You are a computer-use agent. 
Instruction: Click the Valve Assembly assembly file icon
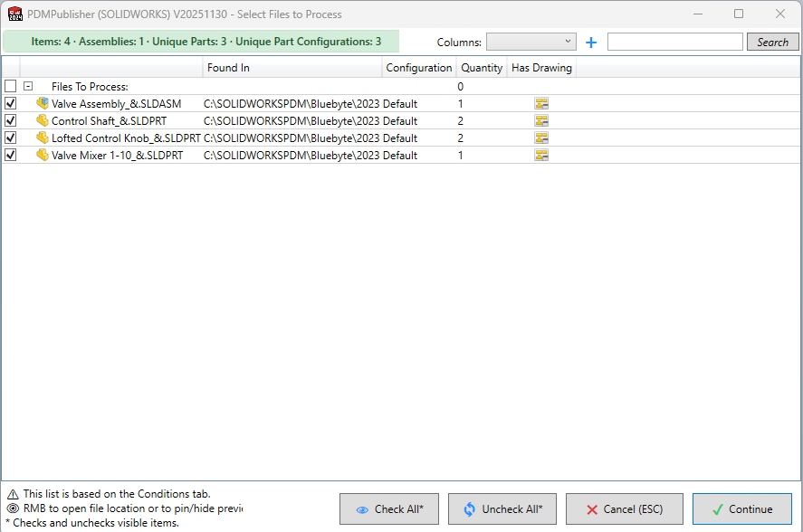click(x=43, y=104)
